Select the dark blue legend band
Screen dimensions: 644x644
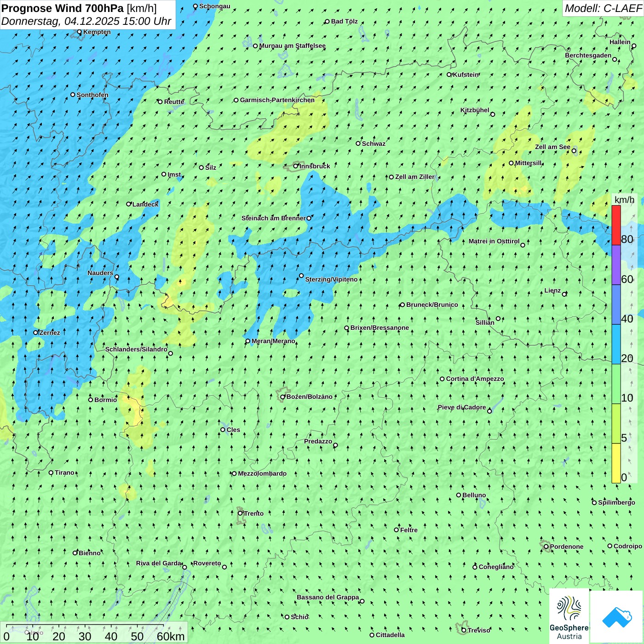(616, 305)
